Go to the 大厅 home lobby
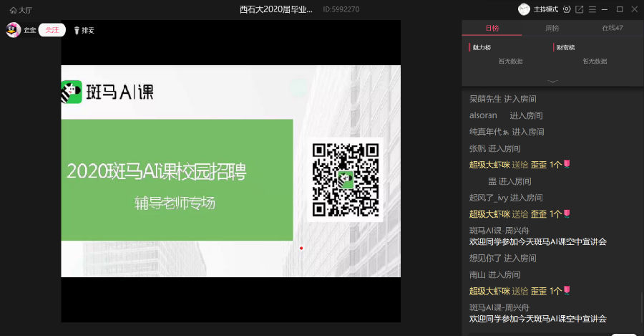644x336 pixels. point(20,9)
